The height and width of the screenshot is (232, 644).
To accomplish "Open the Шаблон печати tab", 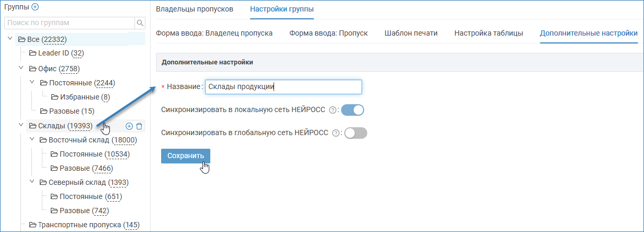I will point(411,33).
